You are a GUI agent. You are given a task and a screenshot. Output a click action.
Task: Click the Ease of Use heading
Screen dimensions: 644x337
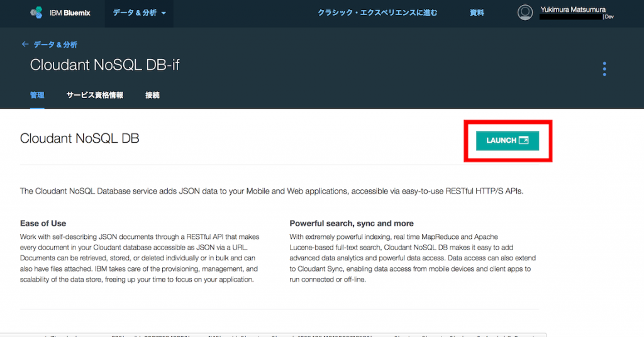click(43, 223)
